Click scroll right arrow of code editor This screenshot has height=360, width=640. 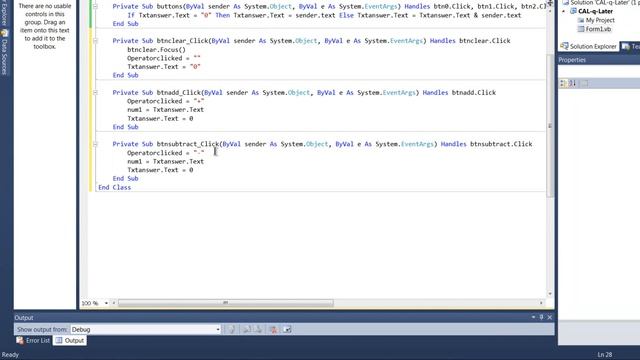click(542, 303)
